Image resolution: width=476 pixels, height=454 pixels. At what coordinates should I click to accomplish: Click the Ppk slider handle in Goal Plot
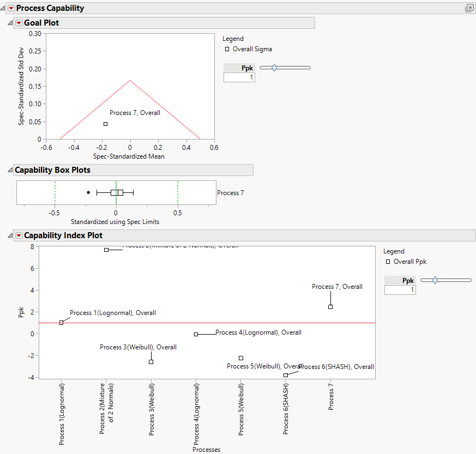coord(273,67)
